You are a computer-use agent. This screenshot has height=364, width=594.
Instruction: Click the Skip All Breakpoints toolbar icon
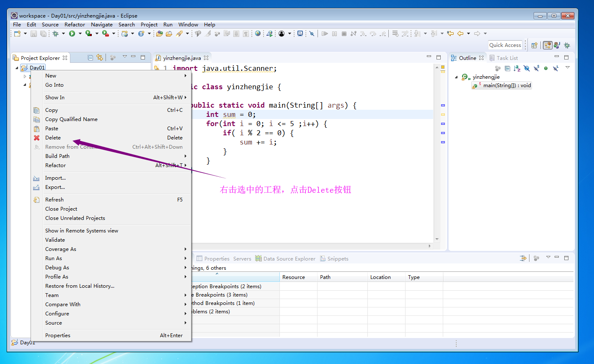[x=312, y=34]
